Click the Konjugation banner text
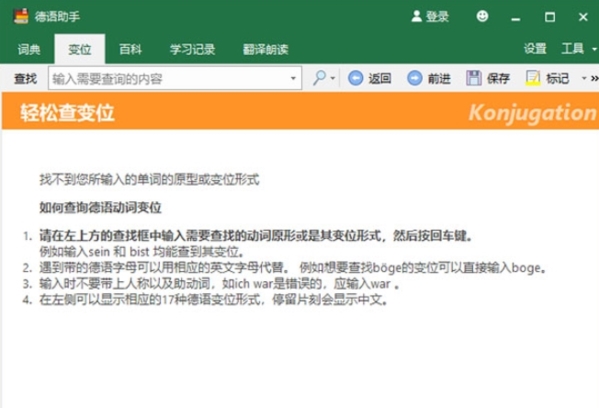This screenshot has width=599, height=408. point(532,113)
